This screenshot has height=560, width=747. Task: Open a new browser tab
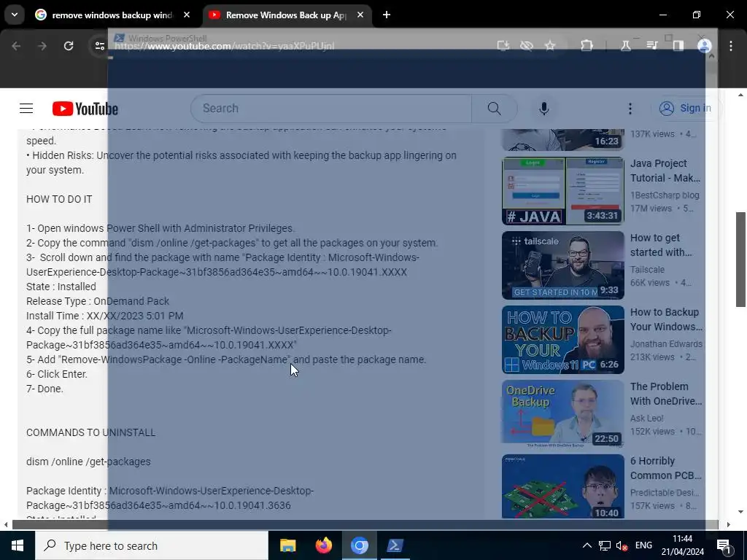tap(387, 15)
